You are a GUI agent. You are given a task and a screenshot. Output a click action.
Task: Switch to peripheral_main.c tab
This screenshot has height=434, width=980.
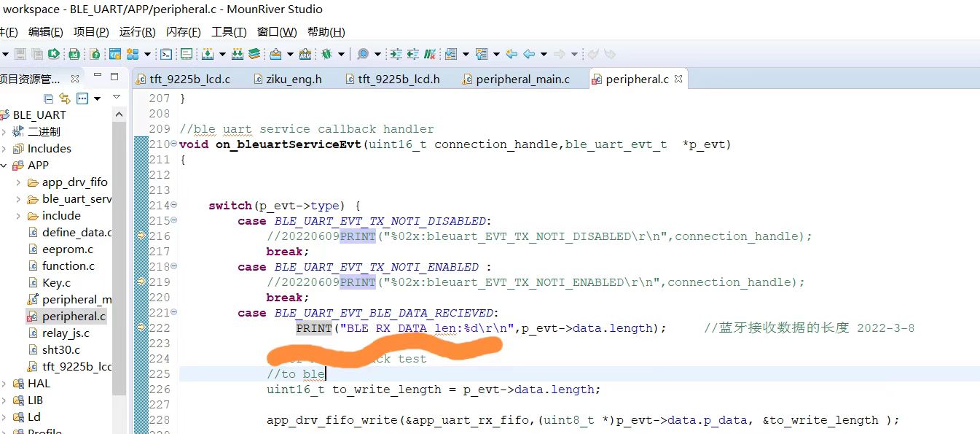[x=522, y=79]
